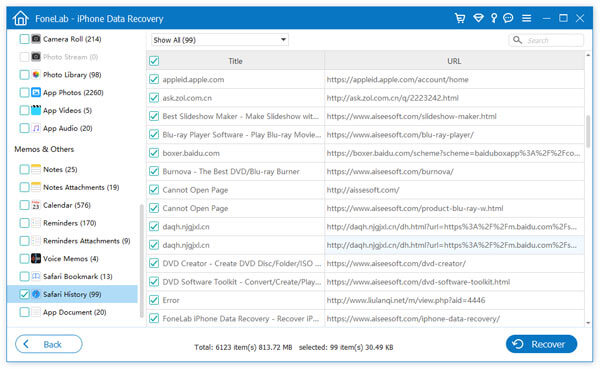Viewport: 600px width, 369px height.
Task: Click the App Photos icon
Action: click(36, 92)
